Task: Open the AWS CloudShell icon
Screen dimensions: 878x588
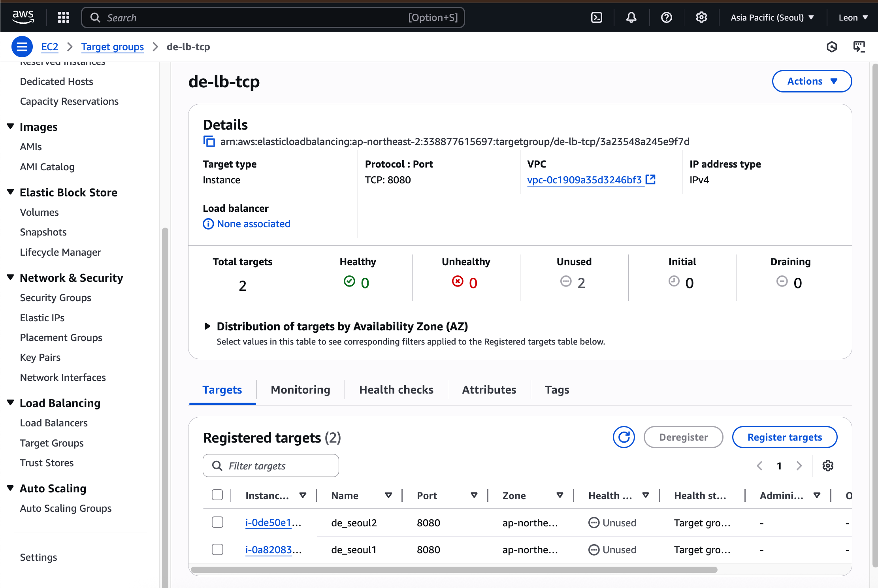Action: (596, 17)
